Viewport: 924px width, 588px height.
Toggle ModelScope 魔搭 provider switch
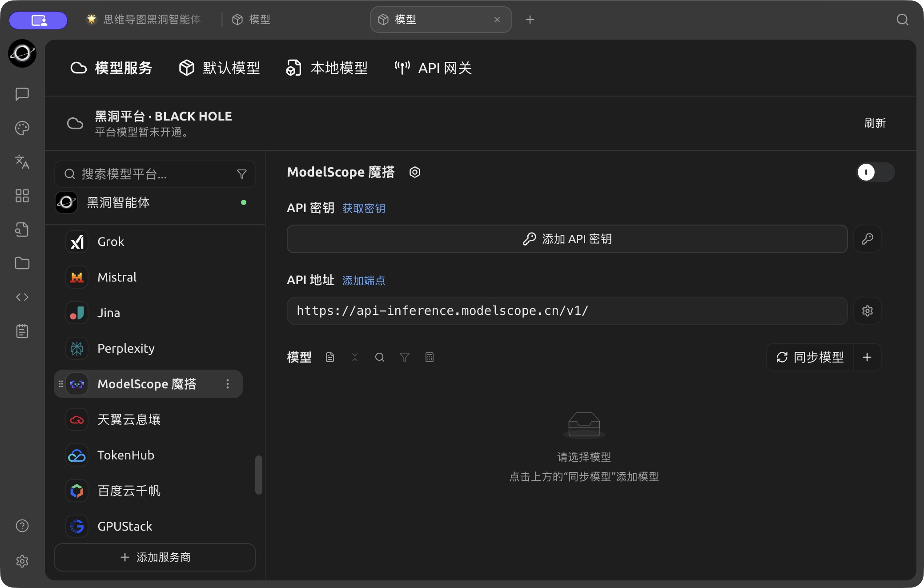pos(876,172)
